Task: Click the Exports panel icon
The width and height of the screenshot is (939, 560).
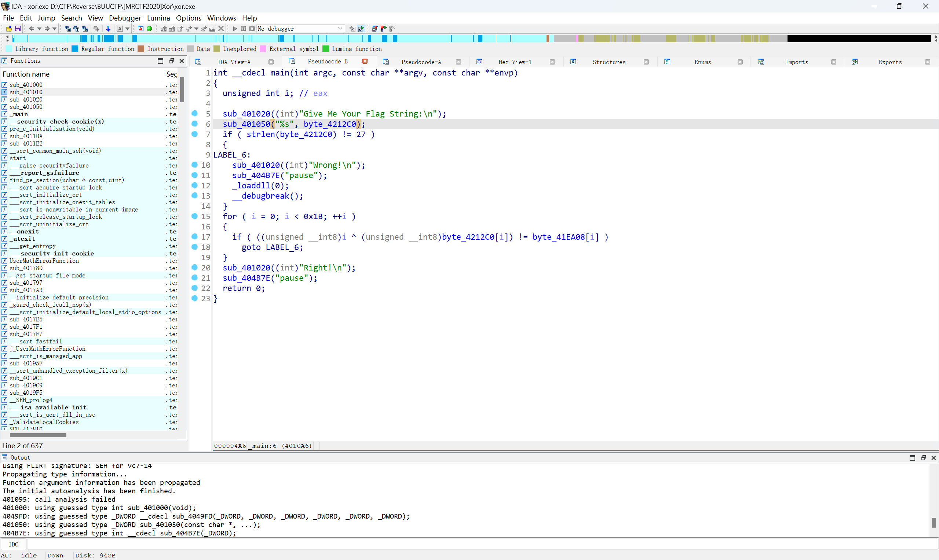Action: pyautogui.click(x=855, y=61)
